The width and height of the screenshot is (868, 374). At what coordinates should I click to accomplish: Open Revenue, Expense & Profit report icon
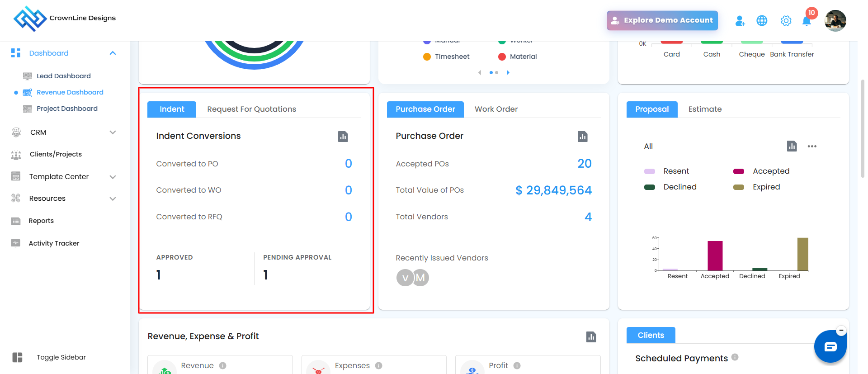[x=591, y=337]
